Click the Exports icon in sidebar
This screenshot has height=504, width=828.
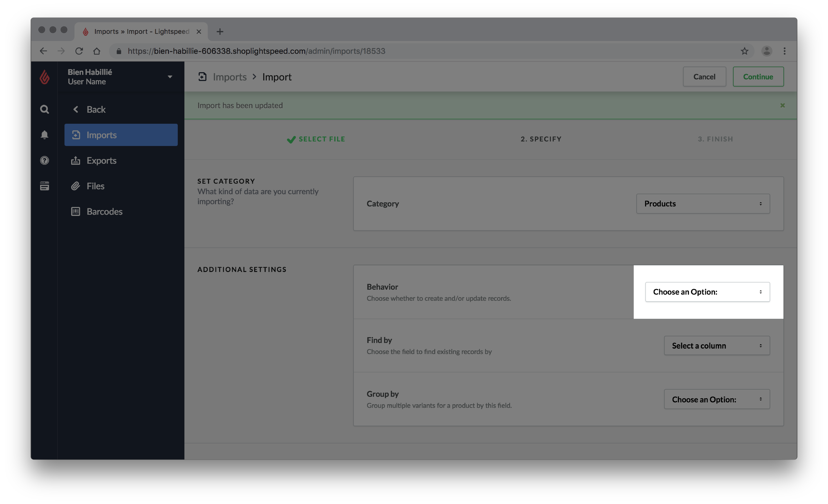76,160
